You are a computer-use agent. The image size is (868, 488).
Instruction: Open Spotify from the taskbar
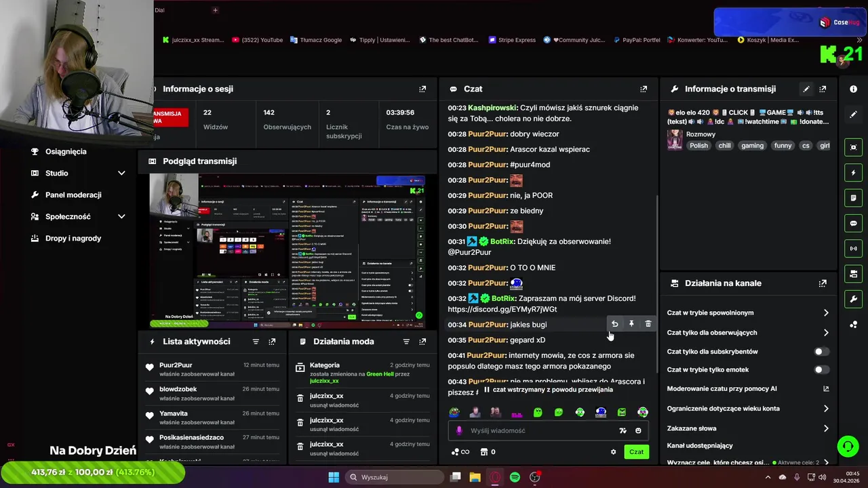coord(515,477)
